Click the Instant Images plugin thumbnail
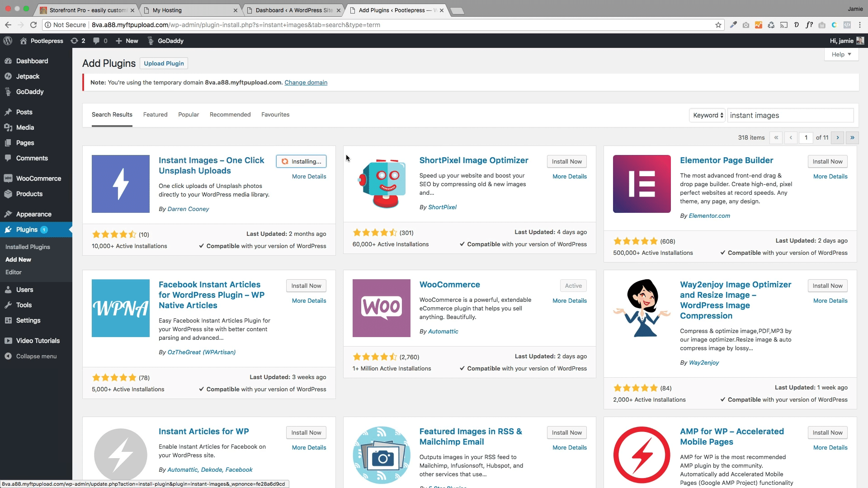 121,184
